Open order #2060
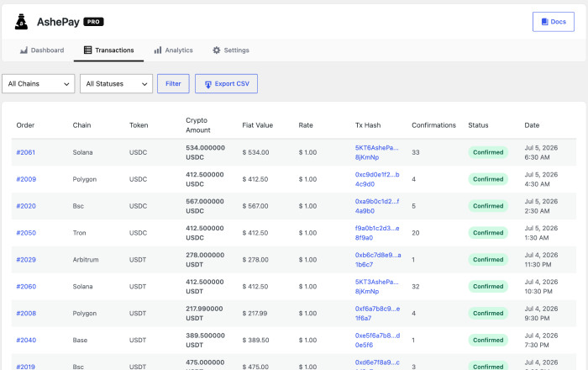Viewport: 588px width, 370px height. click(x=26, y=287)
